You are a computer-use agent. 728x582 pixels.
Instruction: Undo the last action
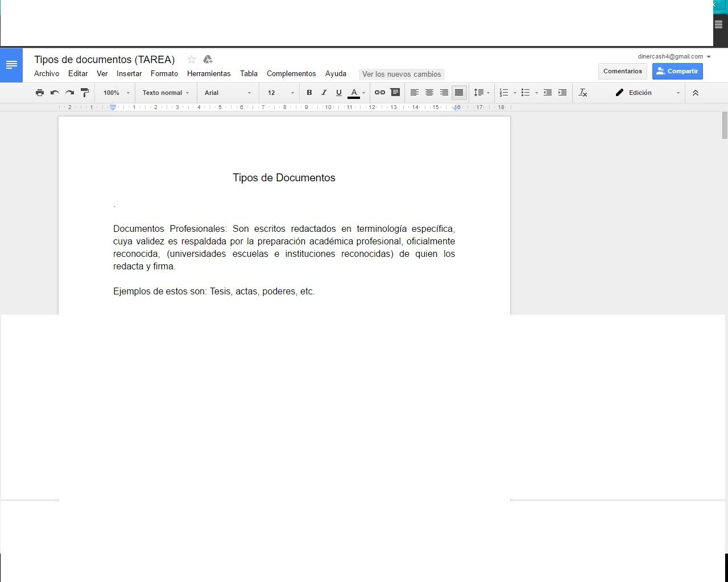[x=55, y=93]
